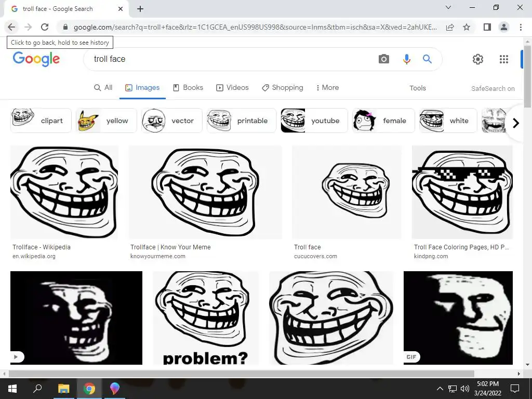The height and width of the screenshot is (399, 532).
Task: Select the Images tab
Action: click(x=142, y=87)
